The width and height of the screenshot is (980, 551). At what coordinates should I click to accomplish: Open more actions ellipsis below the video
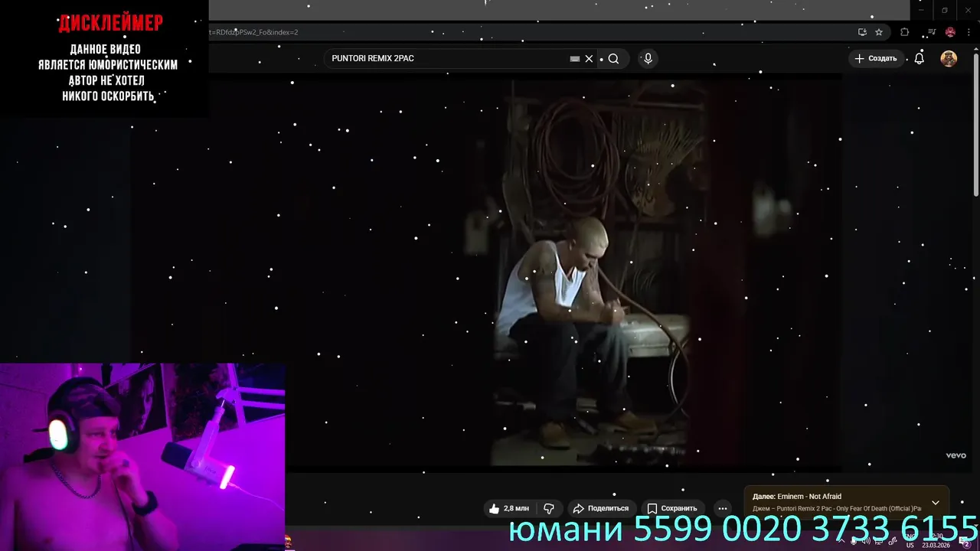723,508
